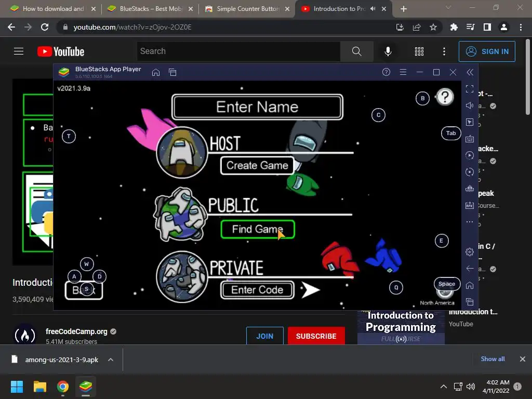Screen dimensions: 532x399
Task: Click BlueStacks memory trim icon in sidebar
Action: 470,189
